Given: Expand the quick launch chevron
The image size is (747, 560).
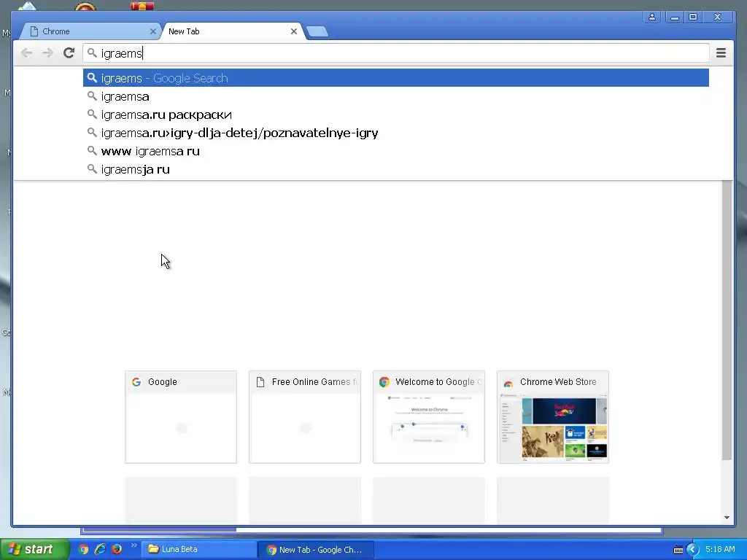Looking at the screenshot, I should pos(134,545).
